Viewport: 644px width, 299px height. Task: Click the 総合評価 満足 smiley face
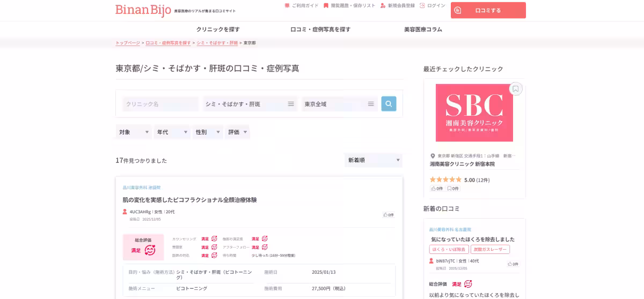pyautogui.click(x=150, y=250)
